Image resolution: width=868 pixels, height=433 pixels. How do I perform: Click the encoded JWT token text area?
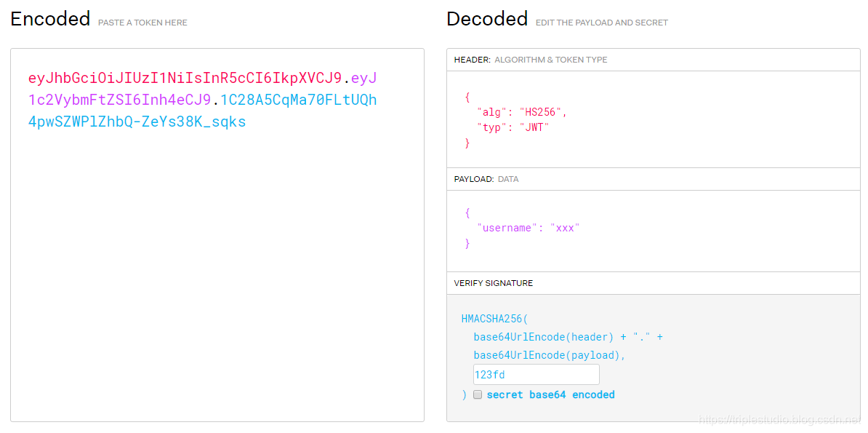[217, 235]
